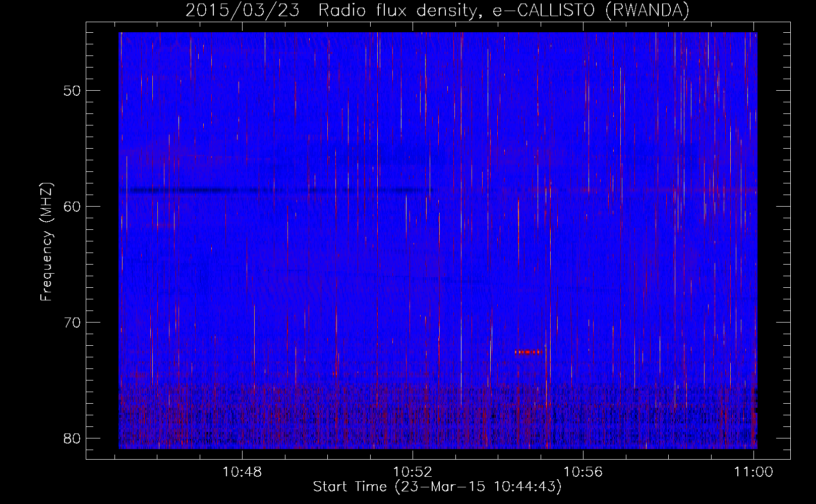
Task: Click the 10:48 time tick label
Action: [x=243, y=472]
